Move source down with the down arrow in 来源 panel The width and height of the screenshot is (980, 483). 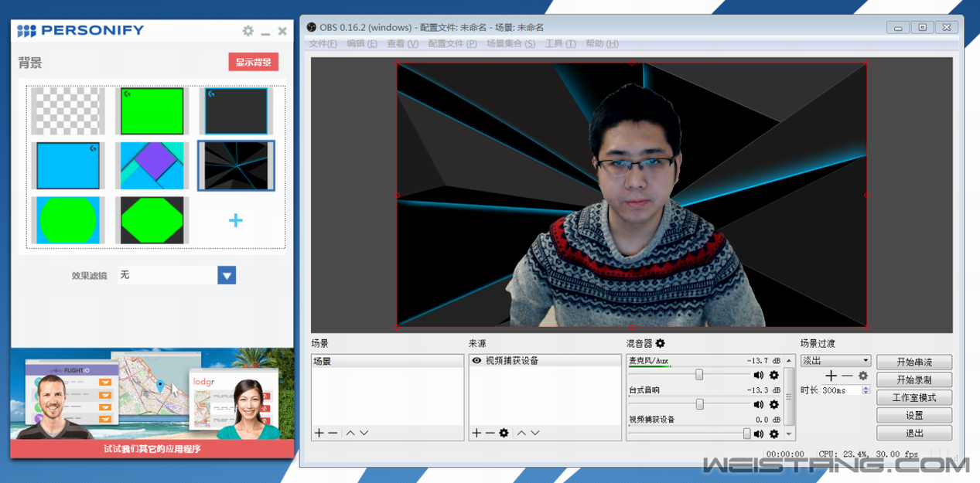[x=535, y=433]
